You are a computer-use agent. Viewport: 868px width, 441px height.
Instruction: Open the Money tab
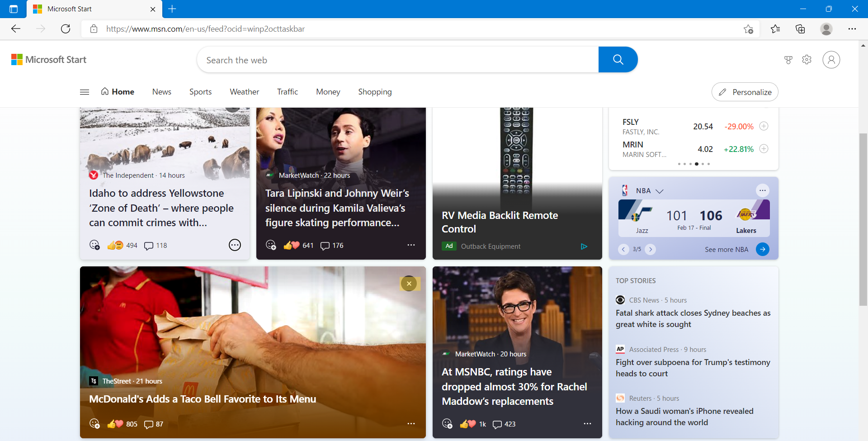(328, 91)
